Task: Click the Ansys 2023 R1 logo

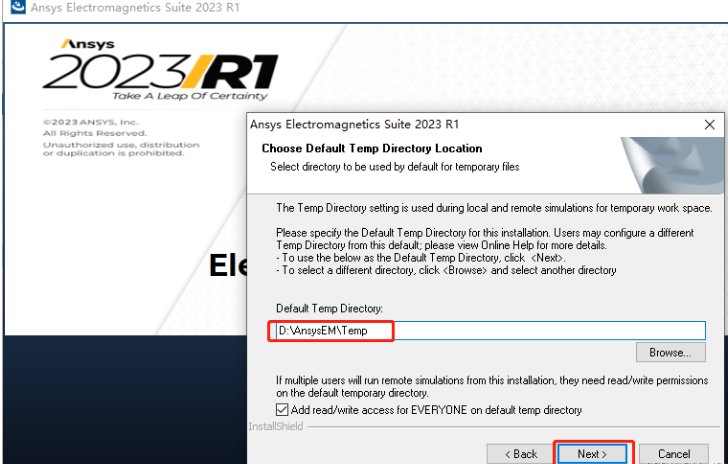Action: (160, 70)
